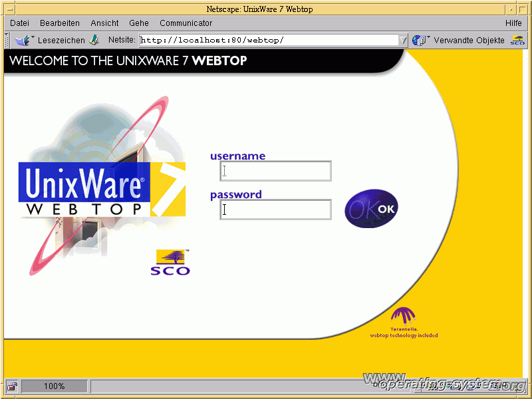
Task: Expand the URL history dropdown arrow
Action: pos(403,41)
